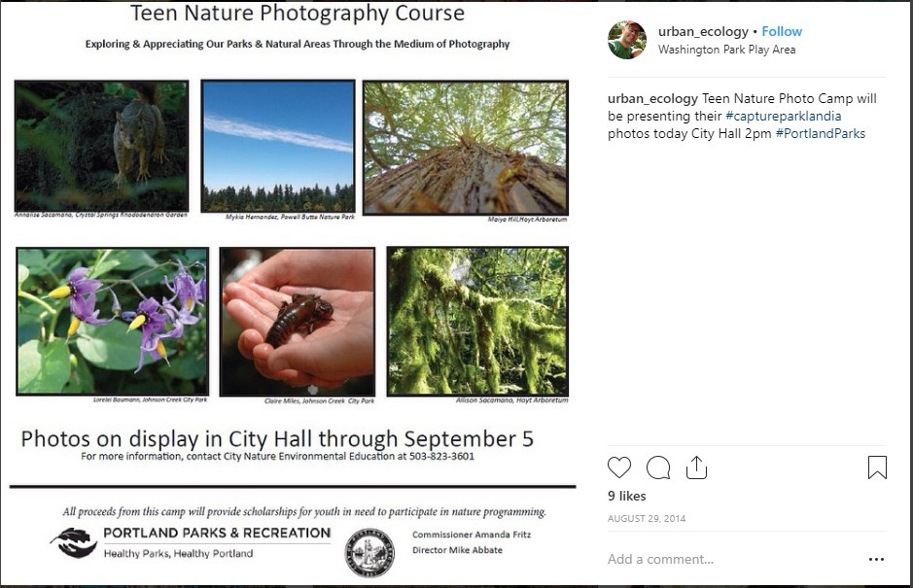Image resolution: width=913 pixels, height=588 pixels.
Task: Open Washington Park Play Area location
Action: click(x=726, y=50)
